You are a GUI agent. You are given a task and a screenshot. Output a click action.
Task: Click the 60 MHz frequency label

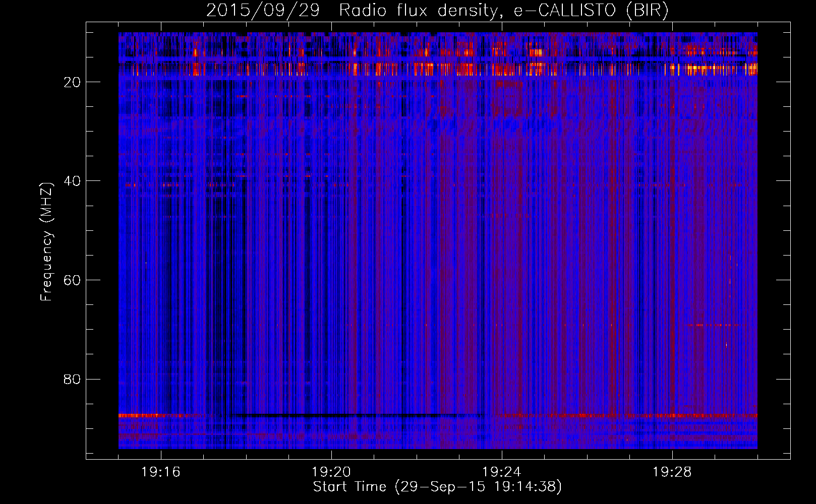(72, 280)
